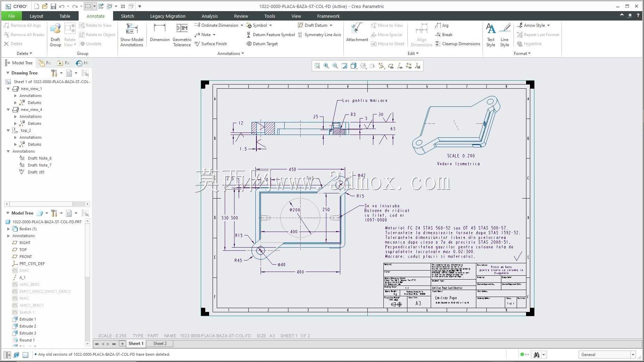Open the Legacy Migration tab
The width and height of the screenshot is (644, 362).
point(168,16)
